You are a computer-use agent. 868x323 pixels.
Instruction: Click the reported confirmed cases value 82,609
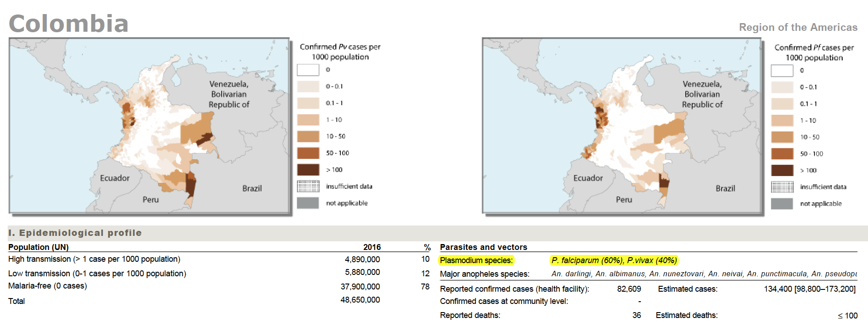[x=629, y=289]
